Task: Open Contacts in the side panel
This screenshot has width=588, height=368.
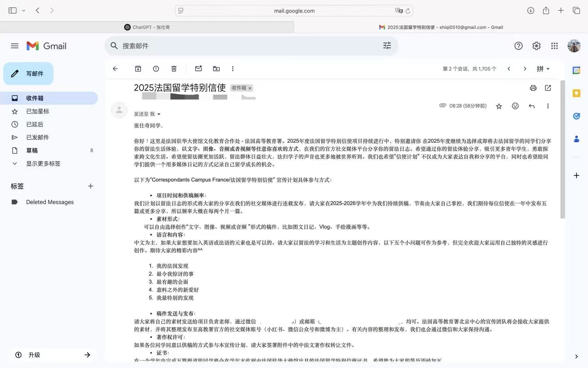Action: [576, 139]
